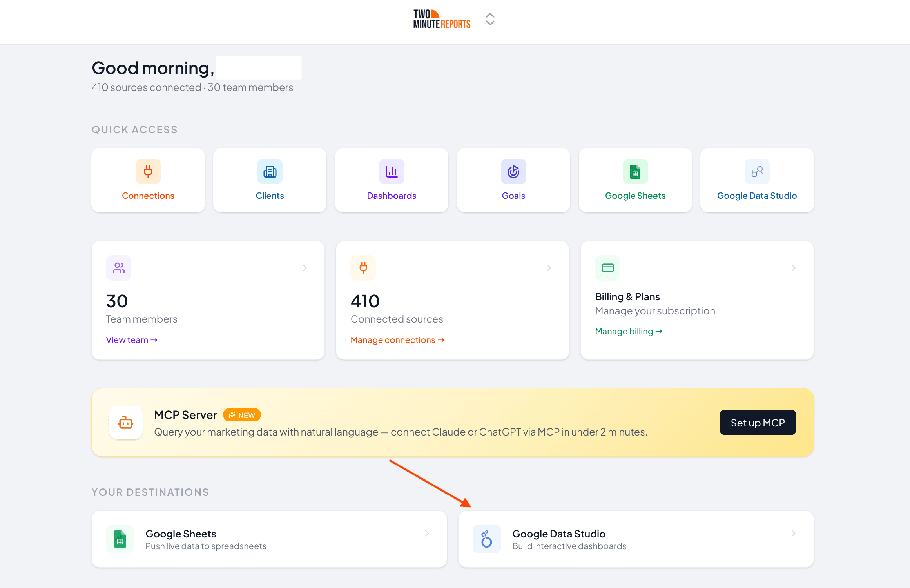Click the Google Sheets icon in Quick Access
The height and width of the screenshot is (588, 910).
click(635, 171)
